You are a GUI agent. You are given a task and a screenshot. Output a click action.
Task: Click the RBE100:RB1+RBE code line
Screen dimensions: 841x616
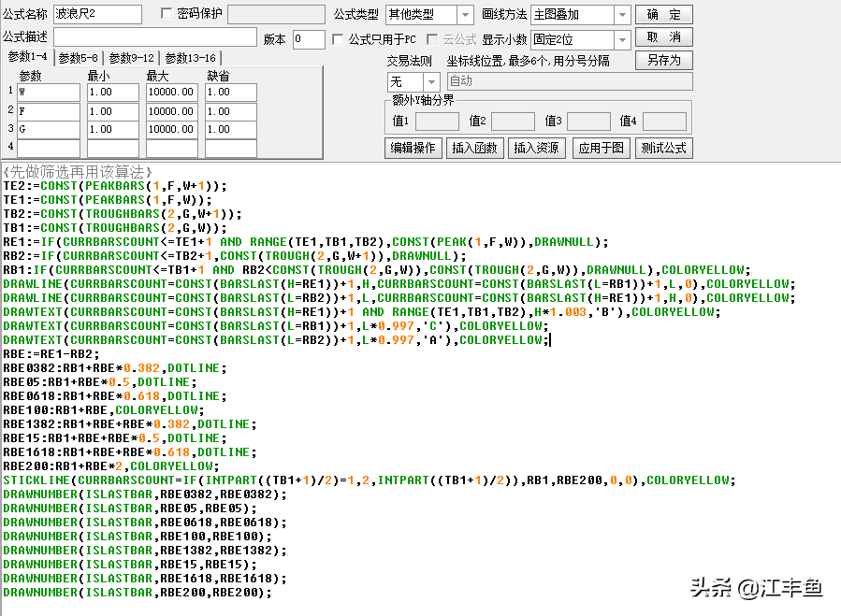point(104,410)
